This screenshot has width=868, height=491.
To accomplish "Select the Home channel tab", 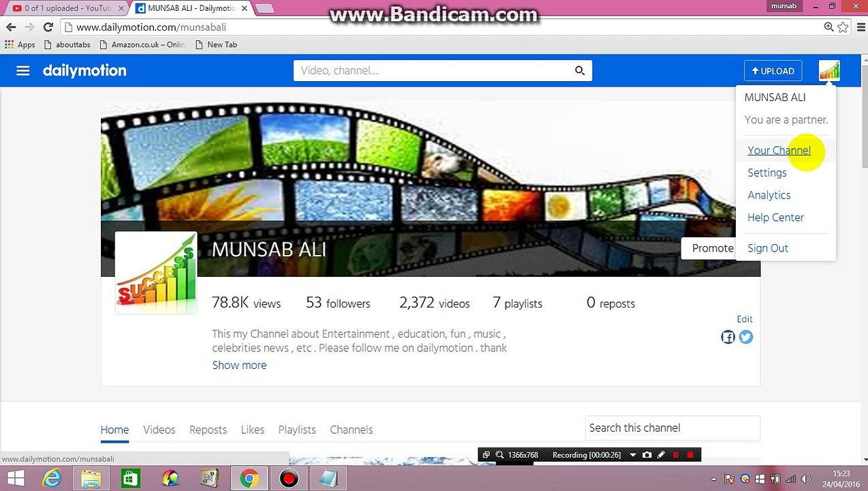I will coord(114,430).
